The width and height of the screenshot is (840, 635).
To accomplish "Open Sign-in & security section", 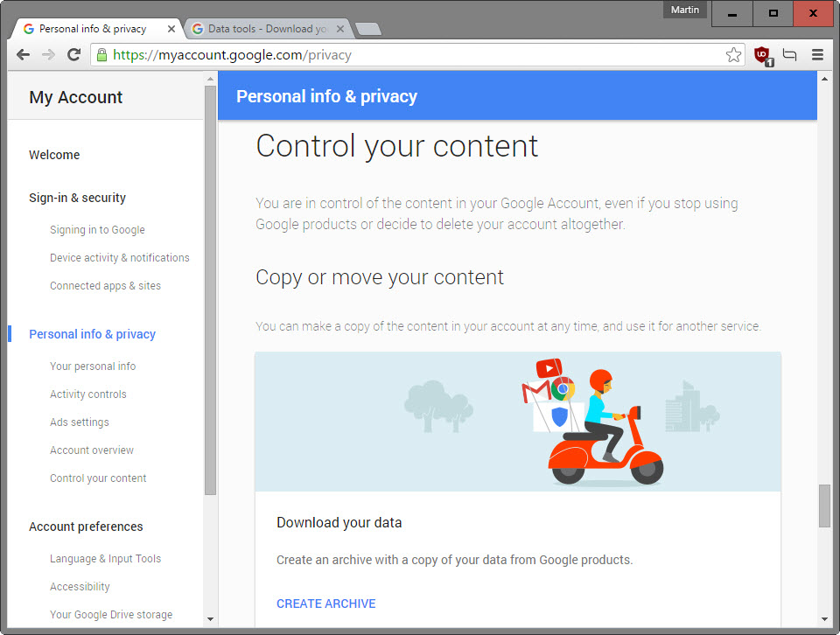I will (x=77, y=198).
